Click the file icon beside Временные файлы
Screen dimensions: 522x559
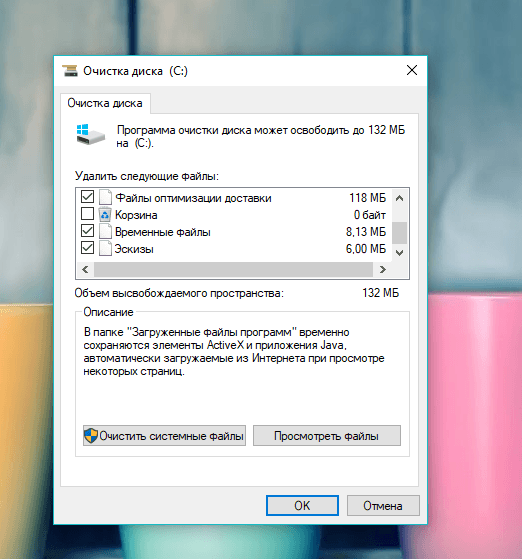(105, 232)
